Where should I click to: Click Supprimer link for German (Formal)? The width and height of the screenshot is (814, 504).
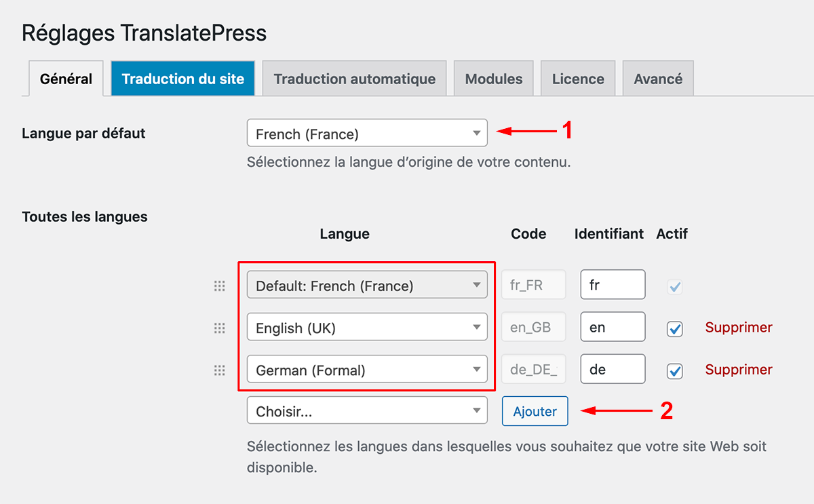[738, 370]
